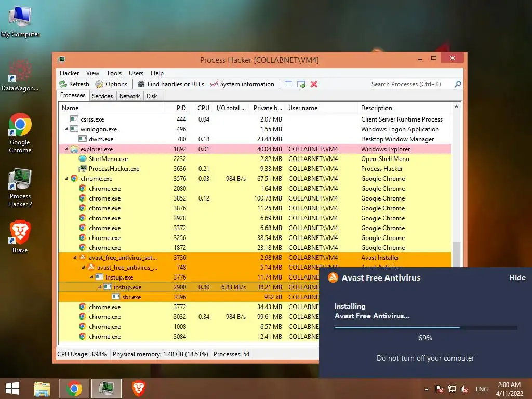Sort by the I/O total column header
Image resolution: width=532 pixels, height=399 pixels.
coord(231,108)
